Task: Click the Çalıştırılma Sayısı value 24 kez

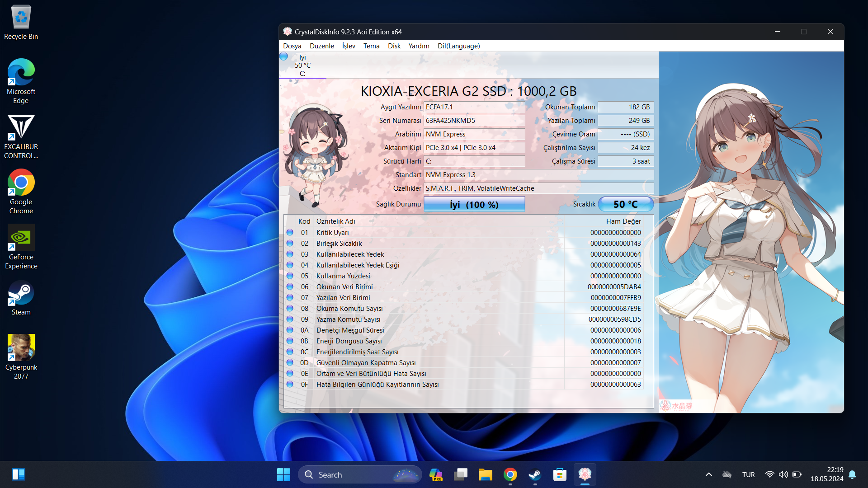Action: pyautogui.click(x=626, y=148)
